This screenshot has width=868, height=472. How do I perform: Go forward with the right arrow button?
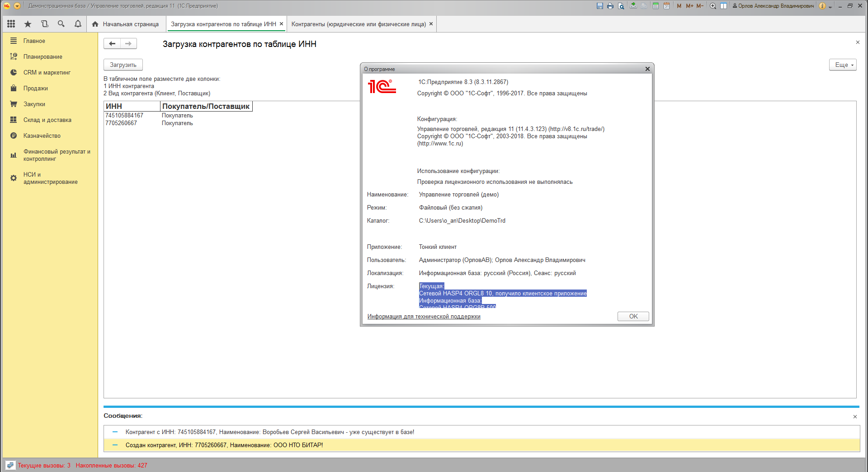coord(128,43)
